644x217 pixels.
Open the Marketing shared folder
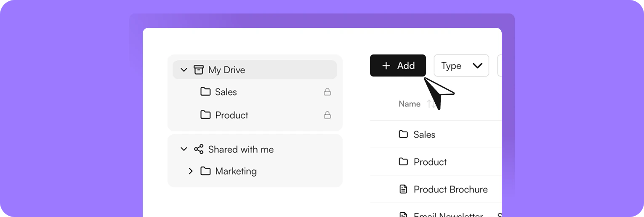[236, 171]
